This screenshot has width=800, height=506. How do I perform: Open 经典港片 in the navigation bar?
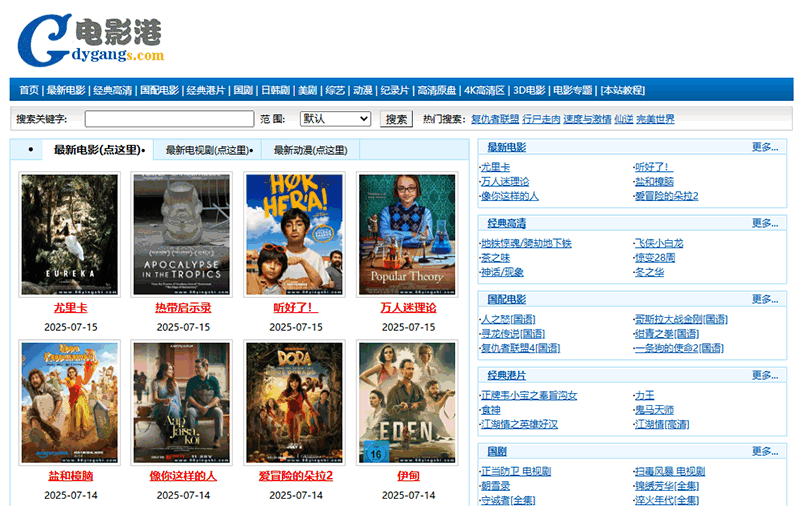pos(206,90)
